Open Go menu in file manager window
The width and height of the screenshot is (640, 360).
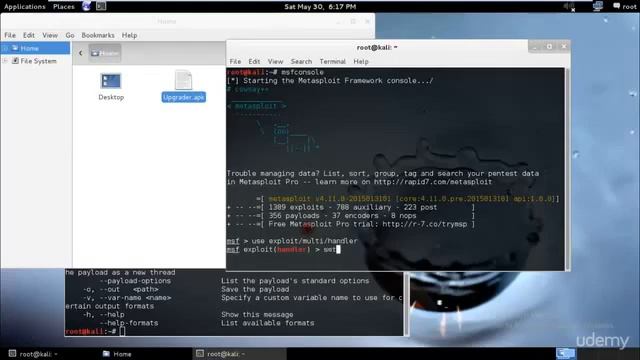70,35
